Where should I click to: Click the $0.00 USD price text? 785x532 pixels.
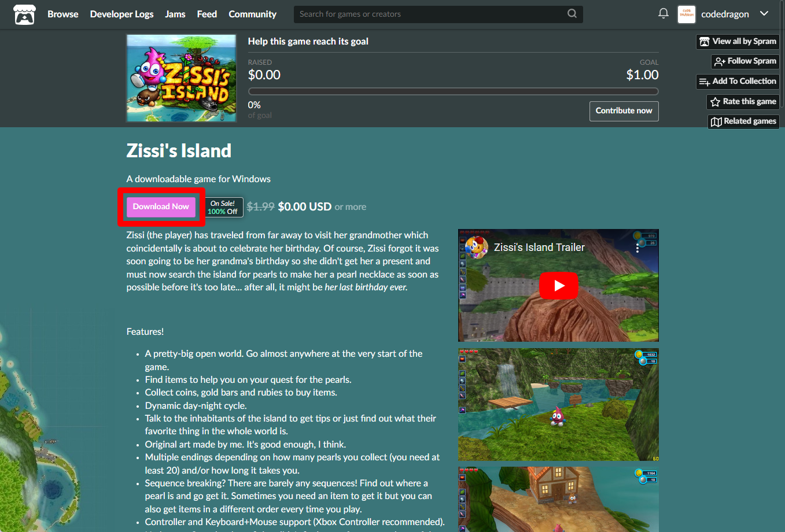point(304,206)
